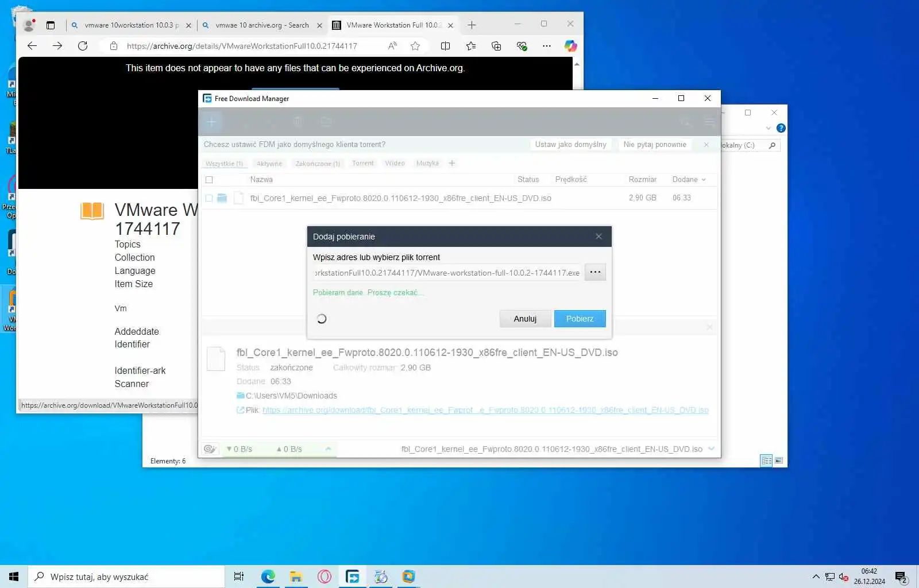Browse for torrent file with the ellipsis button
The image size is (919, 588).
pyautogui.click(x=595, y=272)
